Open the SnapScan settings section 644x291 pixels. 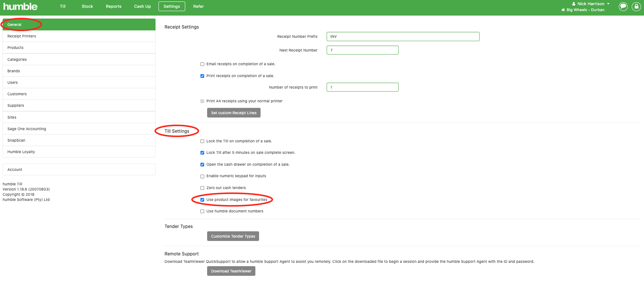tap(79, 140)
